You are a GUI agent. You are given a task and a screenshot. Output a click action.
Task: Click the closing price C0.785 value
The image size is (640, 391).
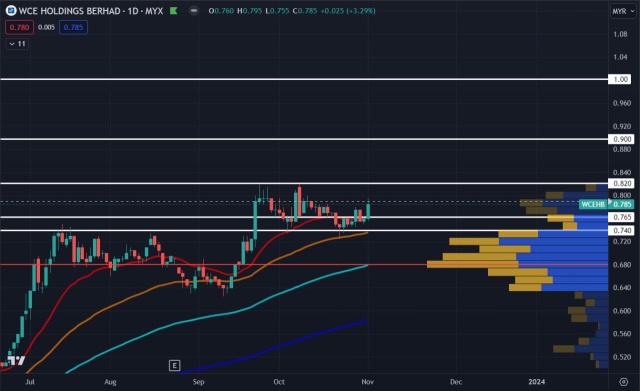click(305, 11)
